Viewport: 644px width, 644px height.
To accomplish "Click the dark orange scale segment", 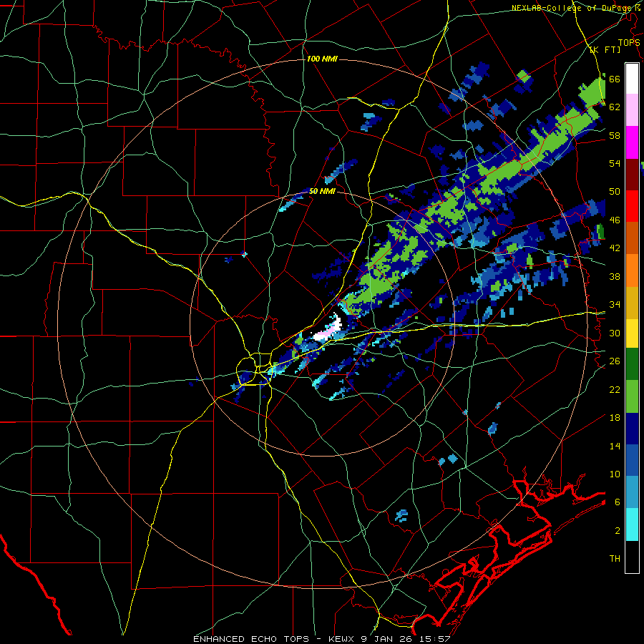I will [x=632, y=238].
